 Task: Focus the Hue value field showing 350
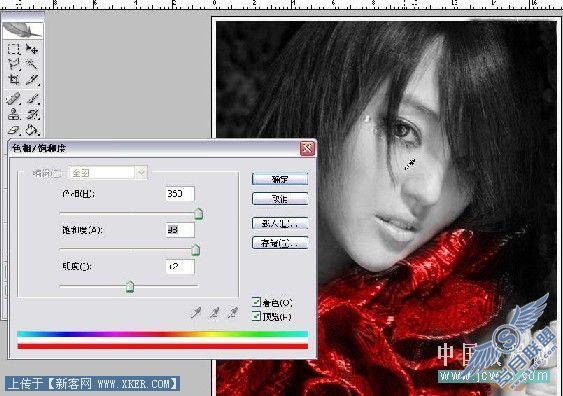pyautogui.click(x=180, y=194)
